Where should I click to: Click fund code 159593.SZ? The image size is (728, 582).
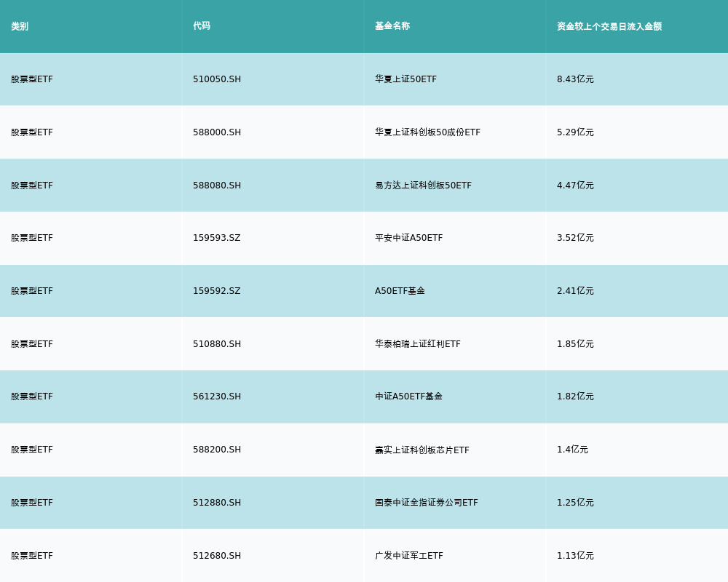[x=216, y=238]
